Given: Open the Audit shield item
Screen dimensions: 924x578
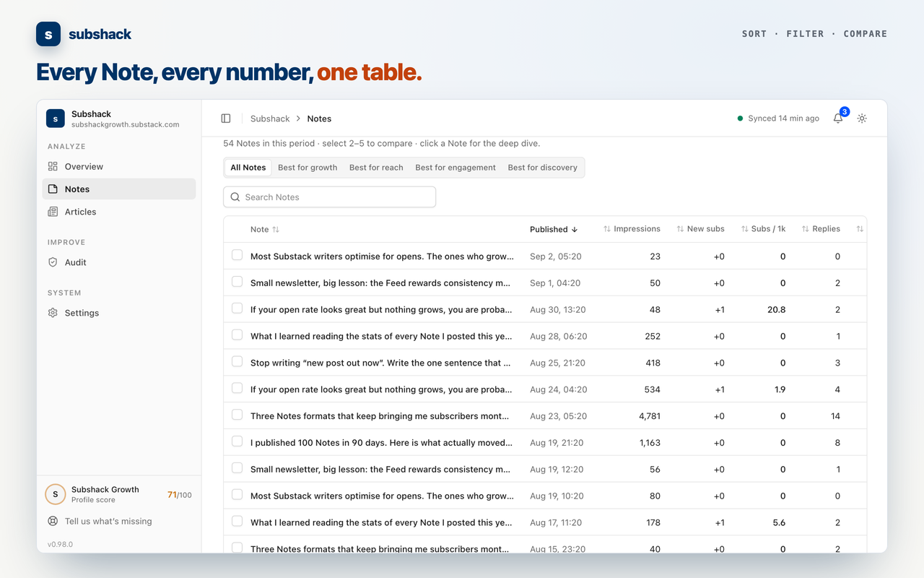Looking at the screenshot, I should (x=119, y=262).
